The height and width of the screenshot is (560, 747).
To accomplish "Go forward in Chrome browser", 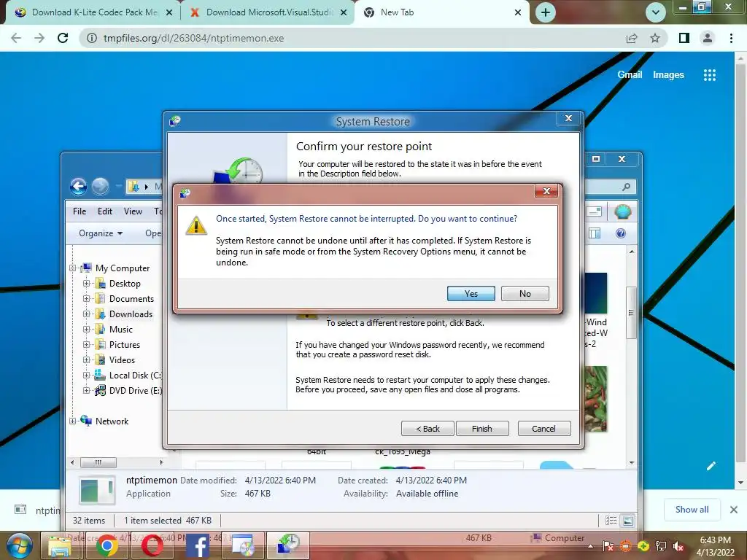I will [39, 38].
